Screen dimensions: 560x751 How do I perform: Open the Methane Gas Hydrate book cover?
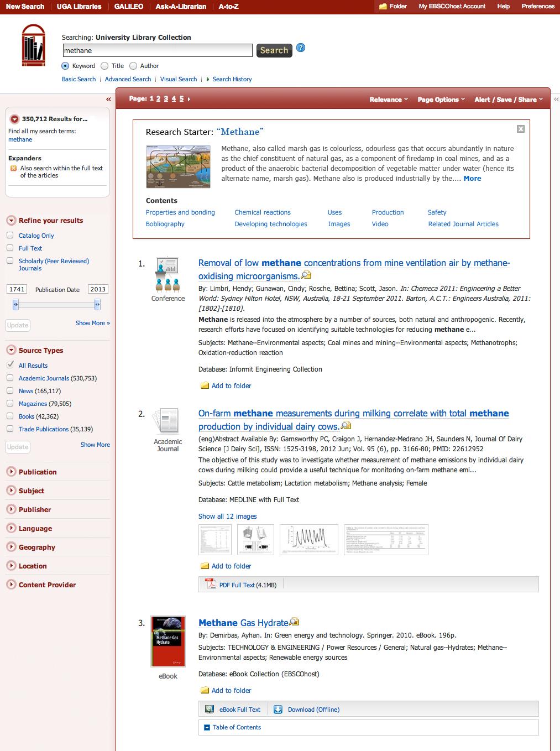click(168, 642)
